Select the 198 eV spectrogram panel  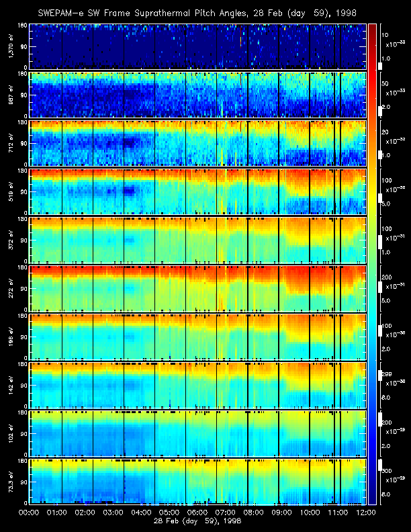[x=198, y=337]
